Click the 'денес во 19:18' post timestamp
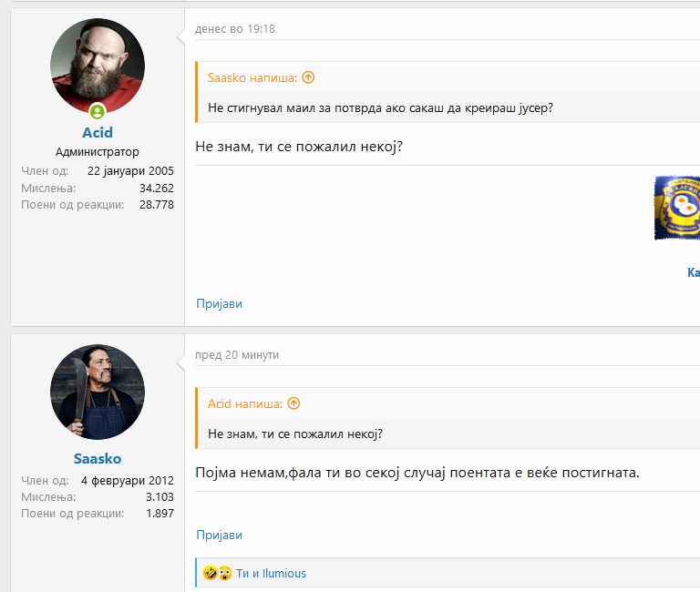This screenshot has height=592, width=700. 235,29
